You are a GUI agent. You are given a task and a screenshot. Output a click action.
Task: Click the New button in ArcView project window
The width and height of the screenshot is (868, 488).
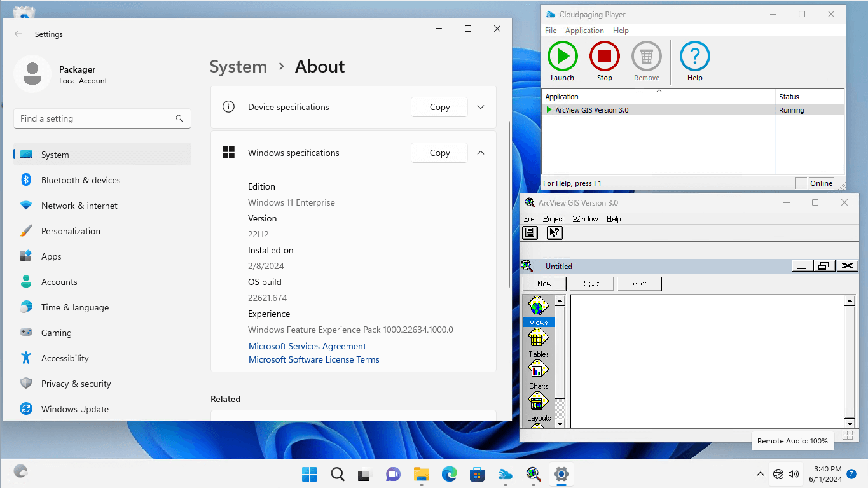tap(544, 283)
